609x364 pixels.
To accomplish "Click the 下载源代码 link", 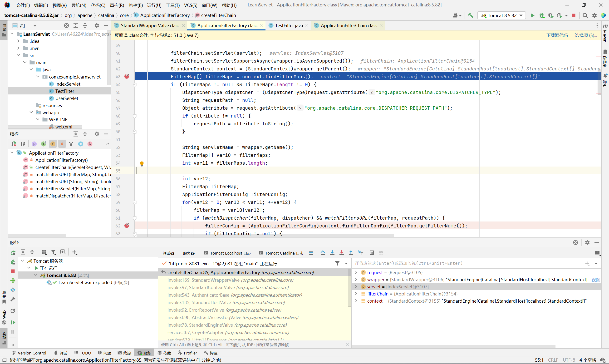I will tap(557, 35).
